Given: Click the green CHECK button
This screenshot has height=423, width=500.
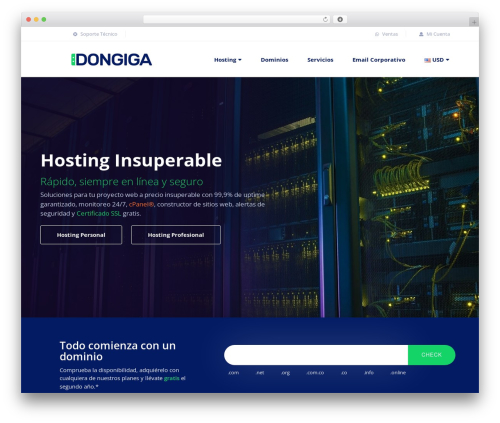Looking at the screenshot, I should click(432, 355).
